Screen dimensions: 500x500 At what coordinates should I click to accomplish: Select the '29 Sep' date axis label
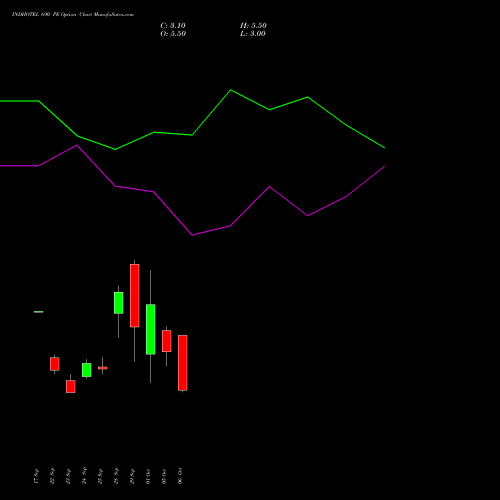pos(132,476)
